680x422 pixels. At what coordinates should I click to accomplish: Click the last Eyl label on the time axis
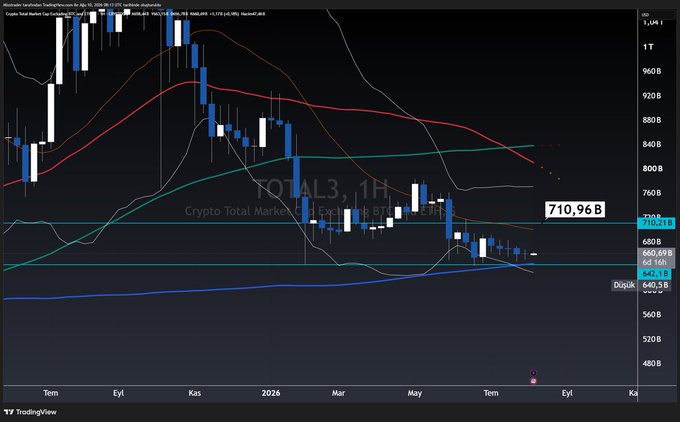click(x=567, y=393)
